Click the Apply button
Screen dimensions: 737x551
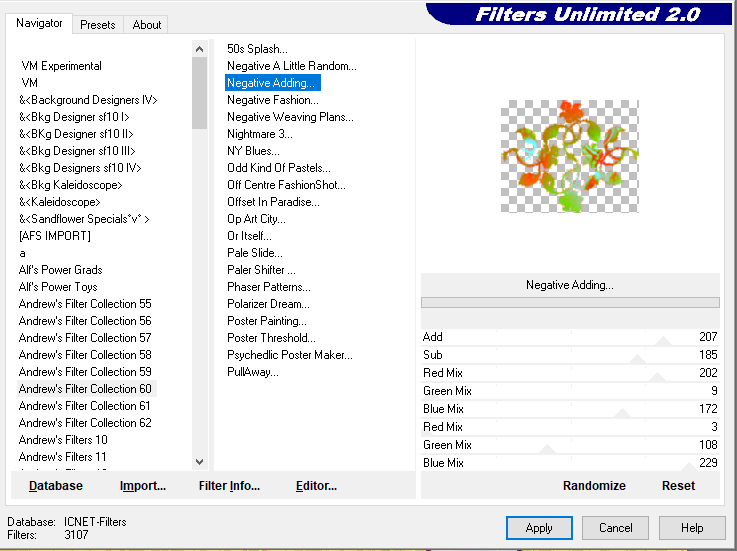(539, 528)
